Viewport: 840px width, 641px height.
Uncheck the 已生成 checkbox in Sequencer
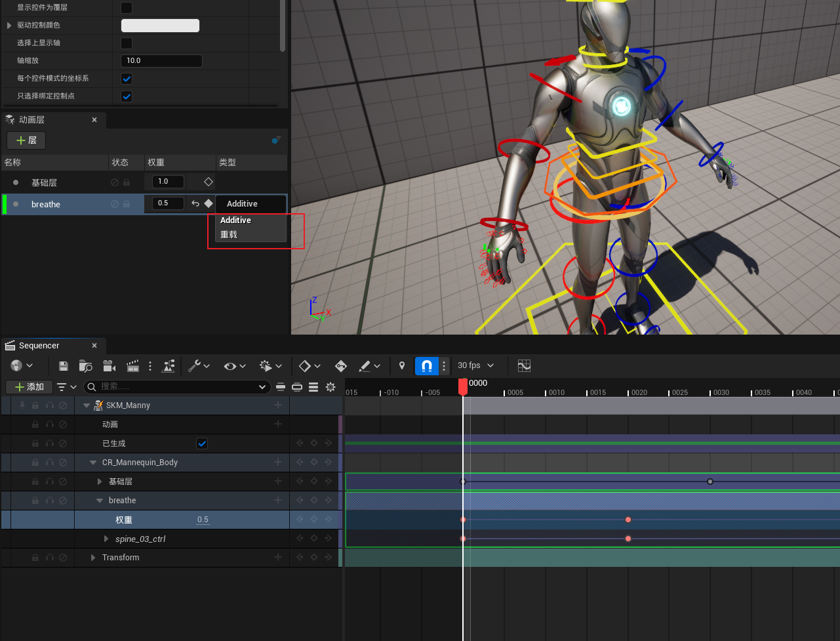[x=202, y=444]
